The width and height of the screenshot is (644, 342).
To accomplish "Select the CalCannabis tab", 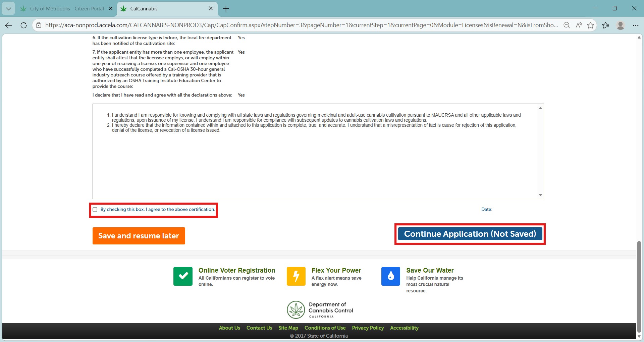I will (167, 9).
